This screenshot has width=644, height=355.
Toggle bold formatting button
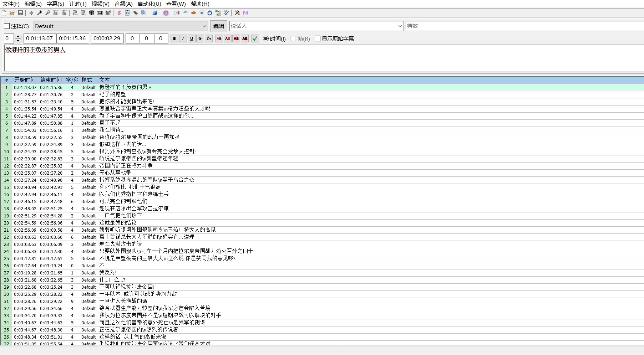(174, 38)
